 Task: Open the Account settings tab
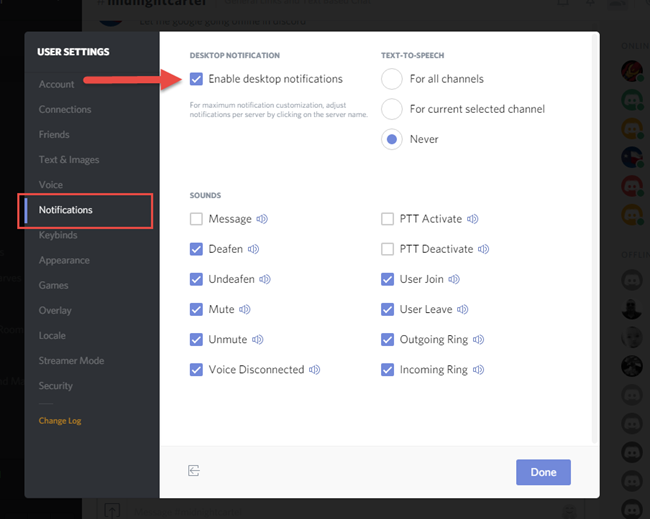click(56, 84)
